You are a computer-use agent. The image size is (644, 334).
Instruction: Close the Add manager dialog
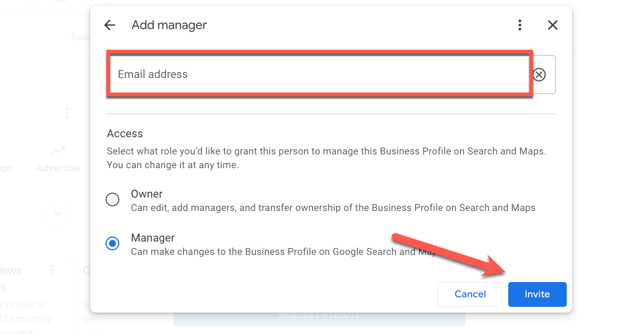(552, 25)
